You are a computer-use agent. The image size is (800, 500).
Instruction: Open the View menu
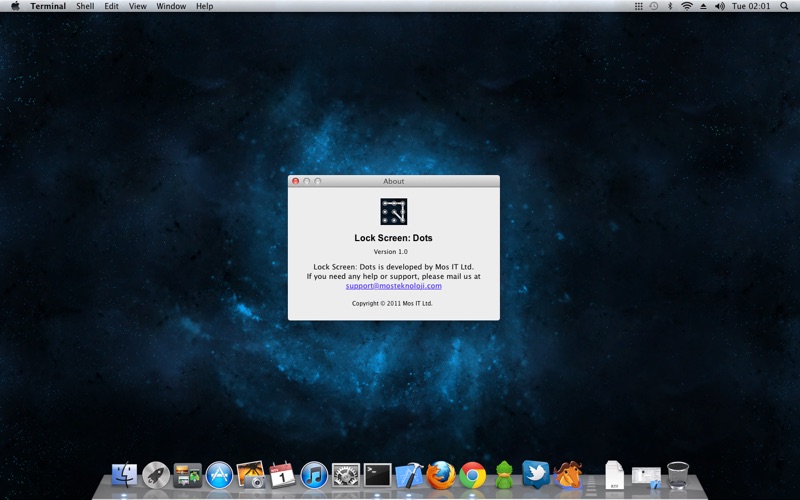click(x=137, y=6)
